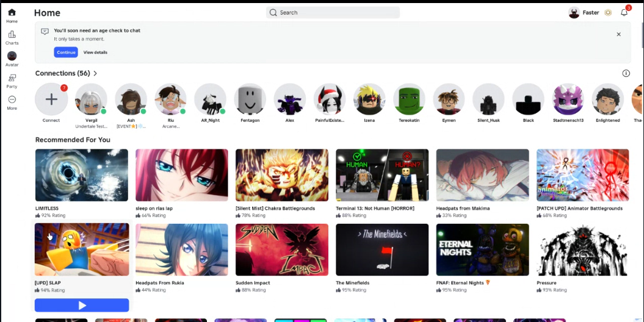644x322 pixels.
Task: Open Silent_Husk's connection avatar
Action: pos(488,99)
